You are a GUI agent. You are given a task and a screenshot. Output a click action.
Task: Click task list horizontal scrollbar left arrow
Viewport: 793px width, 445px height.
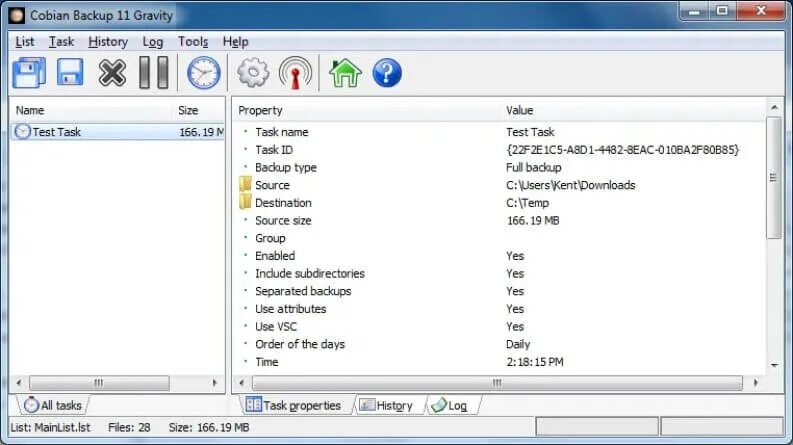pos(19,383)
